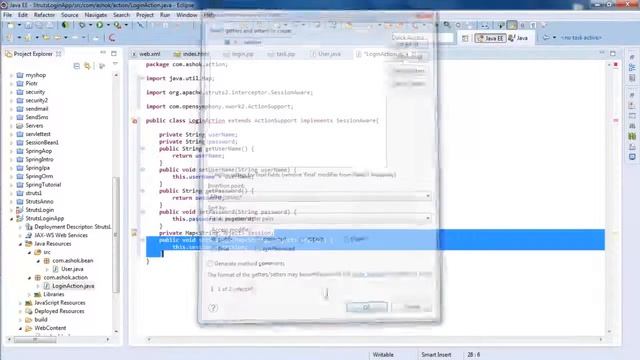Click the editor horizontal scrollbar

click(x=375, y=340)
